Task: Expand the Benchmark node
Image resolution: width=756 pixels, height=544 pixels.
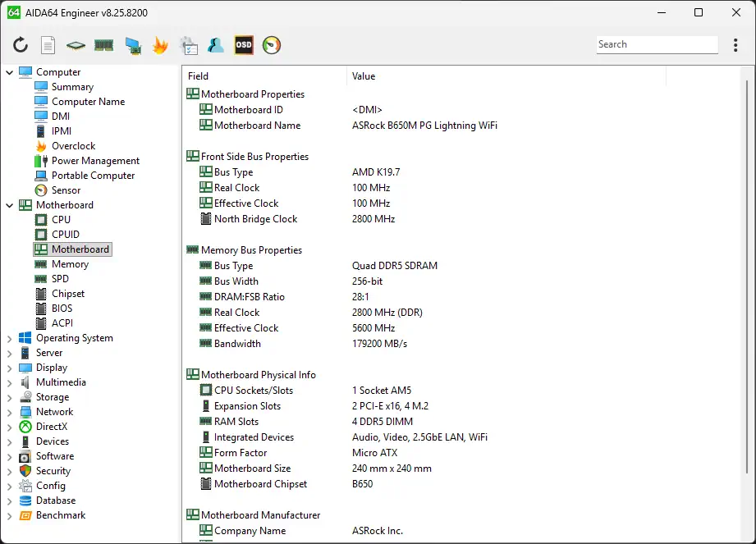Action: point(9,515)
